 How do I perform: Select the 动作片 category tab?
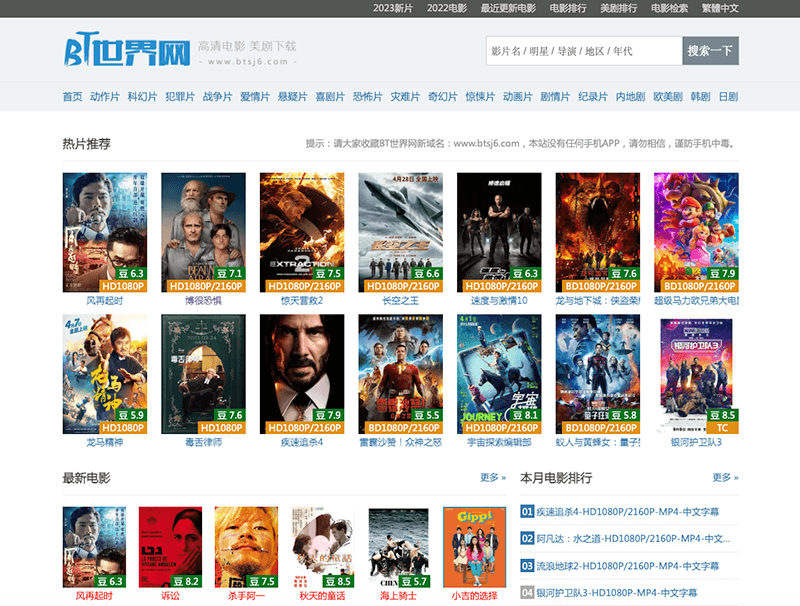(105, 96)
